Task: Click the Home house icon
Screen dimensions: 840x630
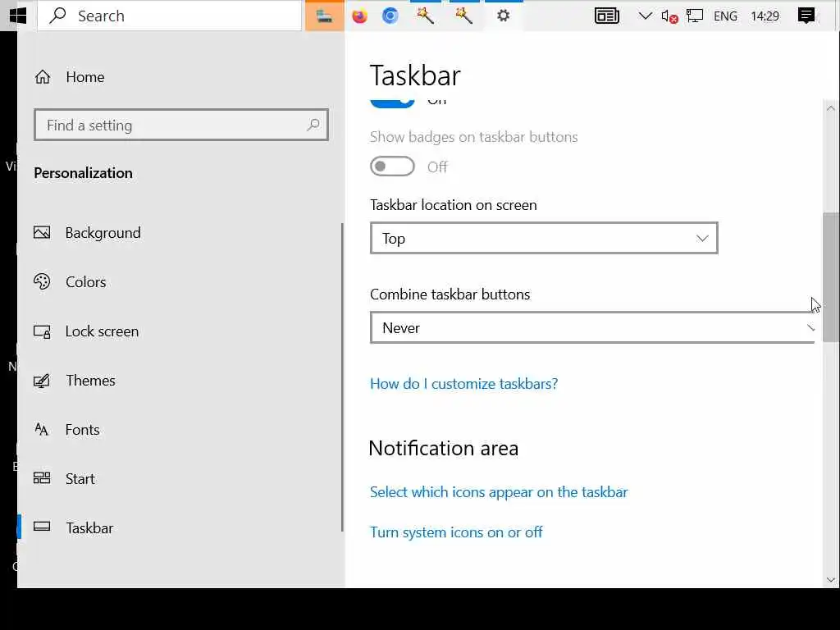Action: (43, 77)
